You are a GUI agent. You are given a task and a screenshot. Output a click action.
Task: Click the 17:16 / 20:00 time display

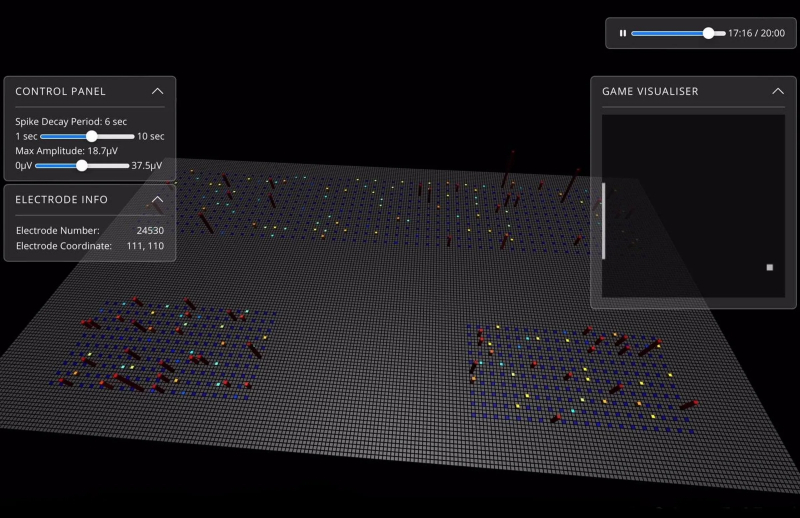click(756, 33)
